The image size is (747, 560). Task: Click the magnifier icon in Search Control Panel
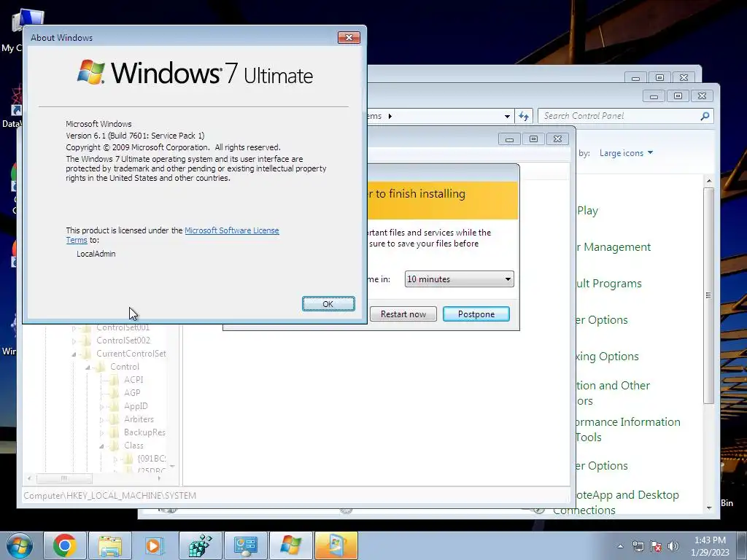click(705, 116)
